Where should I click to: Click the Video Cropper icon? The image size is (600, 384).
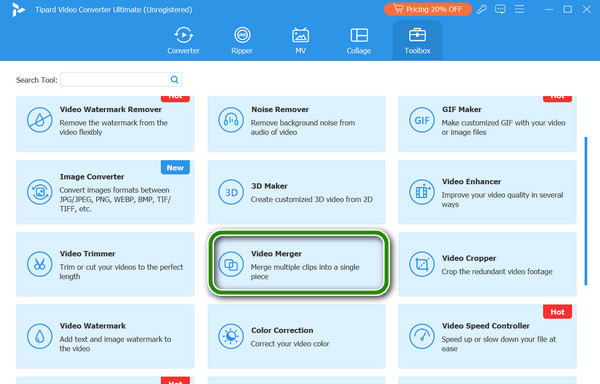pyautogui.click(x=422, y=264)
